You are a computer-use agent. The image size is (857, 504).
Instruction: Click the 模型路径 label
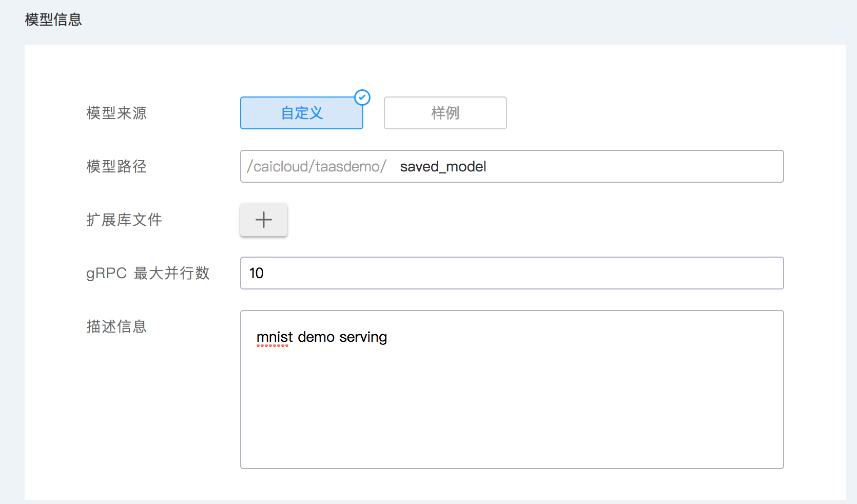pyautogui.click(x=116, y=166)
